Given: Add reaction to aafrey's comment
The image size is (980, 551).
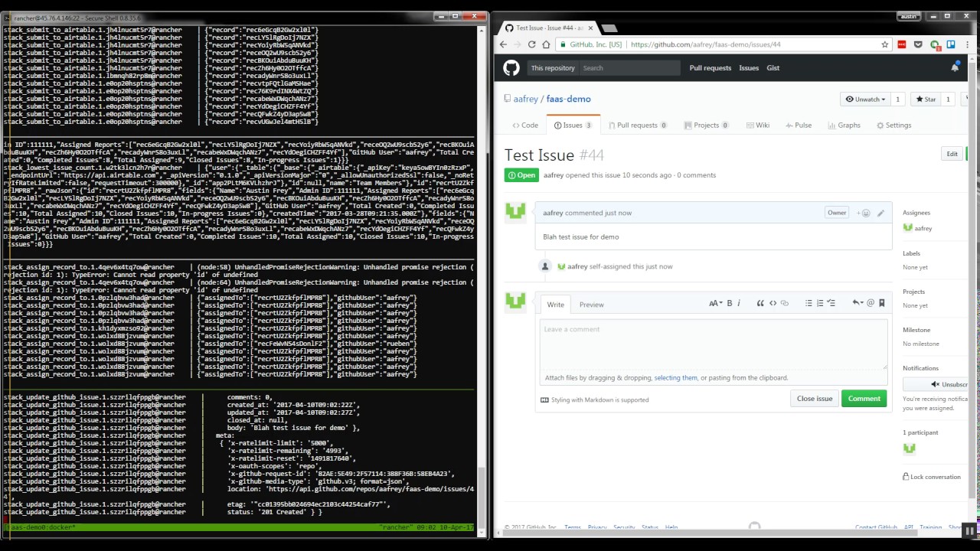Looking at the screenshot, I should (864, 213).
